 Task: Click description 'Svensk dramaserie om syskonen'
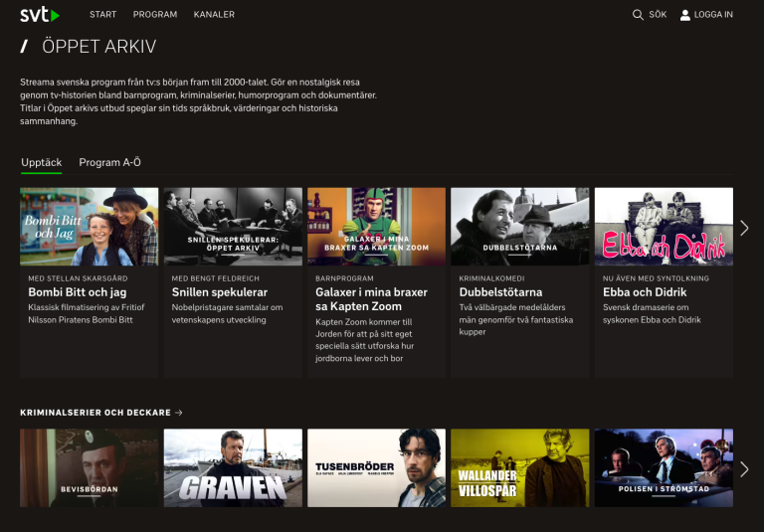tap(652, 314)
